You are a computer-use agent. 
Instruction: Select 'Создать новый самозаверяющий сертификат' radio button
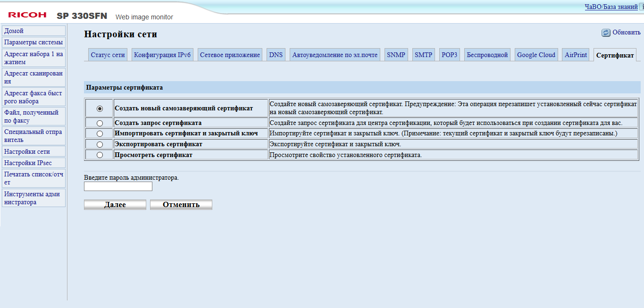(100, 108)
